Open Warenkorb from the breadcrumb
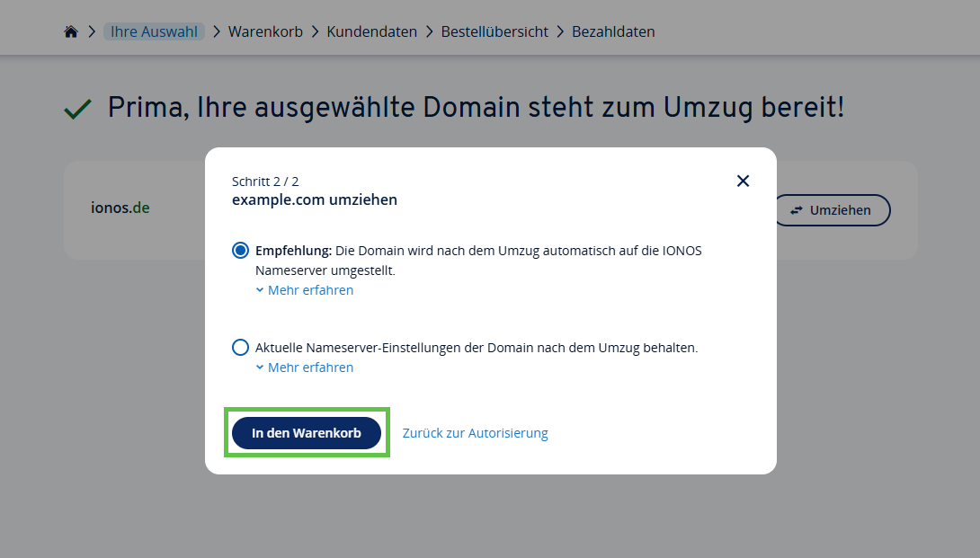Image resolution: width=980 pixels, height=558 pixels. [265, 31]
